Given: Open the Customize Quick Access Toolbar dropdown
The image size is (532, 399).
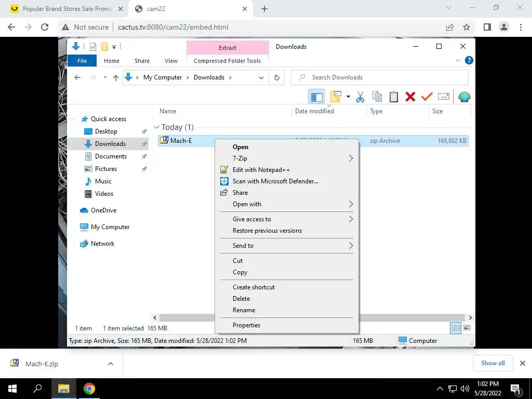Looking at the screenshot, I should pyautogui.click(x=114, y=47).
